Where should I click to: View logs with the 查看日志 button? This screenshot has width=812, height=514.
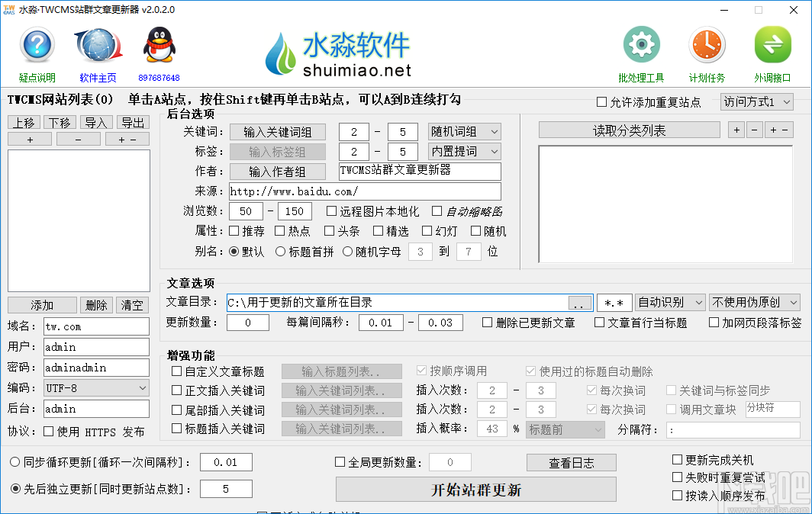(571, 463)
